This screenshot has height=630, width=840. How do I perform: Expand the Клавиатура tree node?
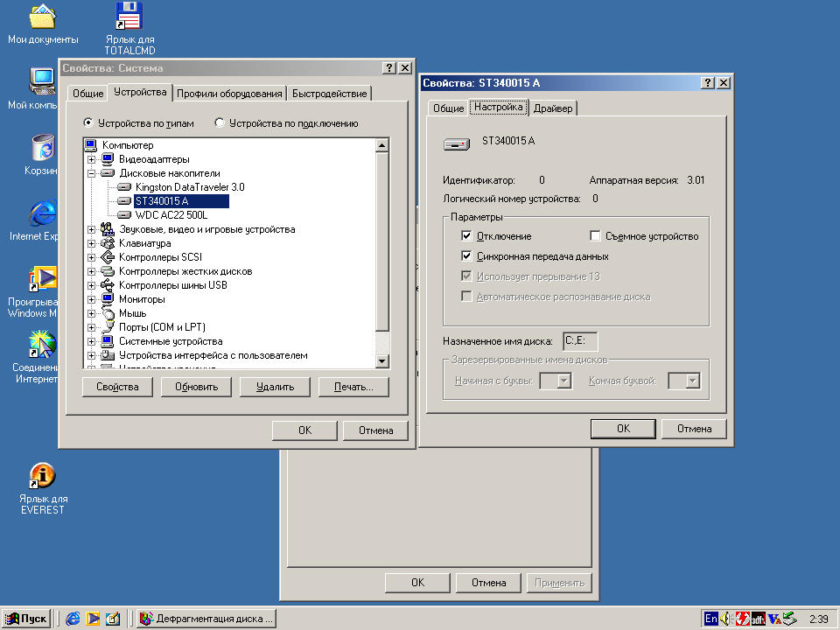[x=92, y=244]
